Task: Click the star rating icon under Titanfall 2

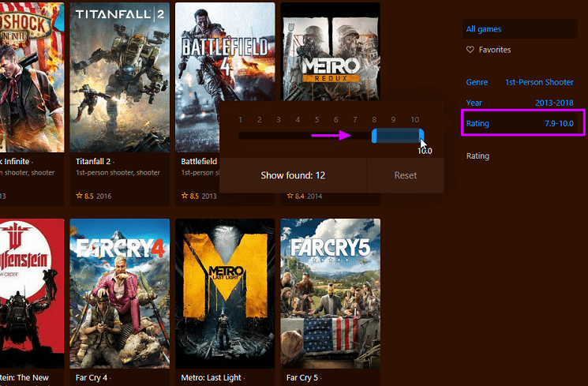Action: [79, 196]
